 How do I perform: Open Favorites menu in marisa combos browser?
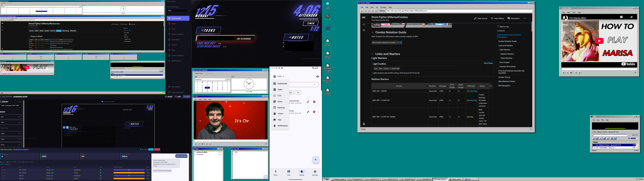[383, 7]
